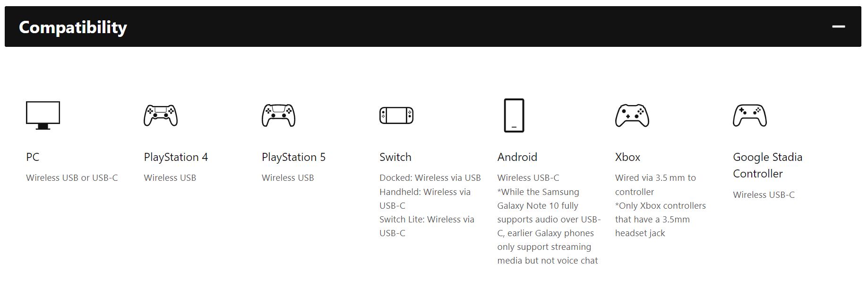Click the Compatibility header title
The image size is (868, 283).
73,27
